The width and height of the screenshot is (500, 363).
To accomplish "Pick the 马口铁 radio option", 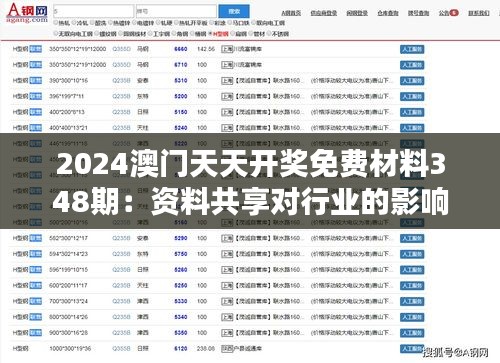I will (230, 23).
